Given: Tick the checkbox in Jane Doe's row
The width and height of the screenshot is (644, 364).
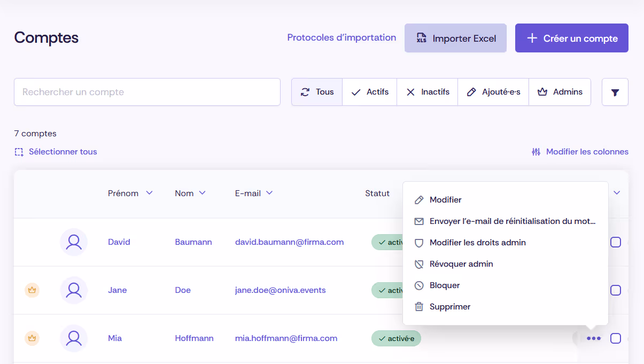Looking at the screenshot, I should click(616, 290).
